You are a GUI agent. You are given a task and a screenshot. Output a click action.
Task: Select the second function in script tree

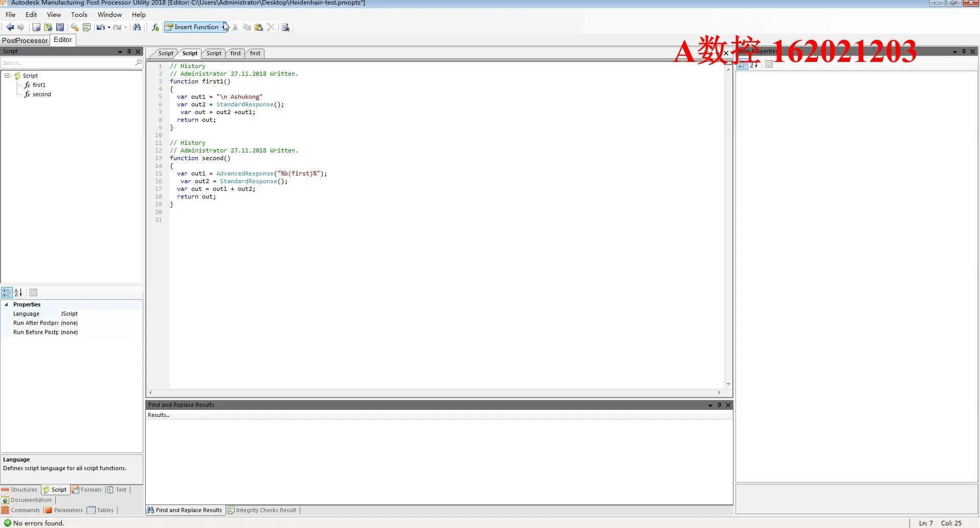click(41, 94)
